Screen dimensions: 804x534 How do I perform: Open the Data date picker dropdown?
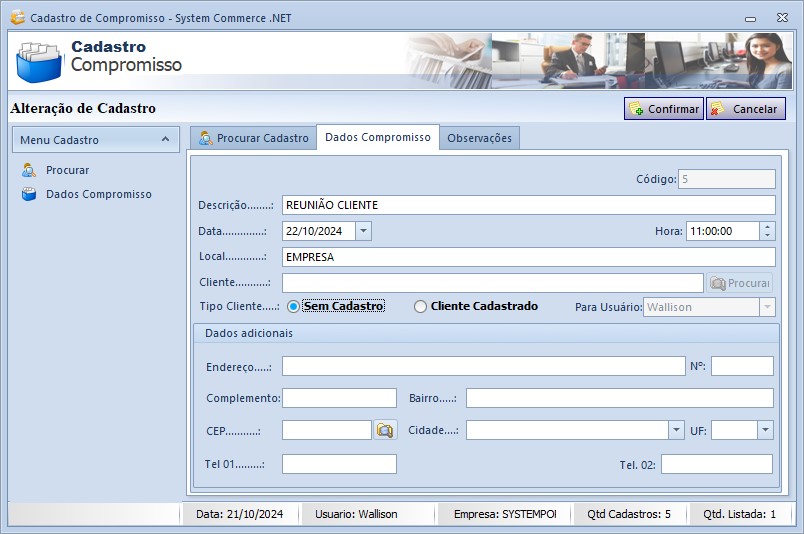point(363,231)
